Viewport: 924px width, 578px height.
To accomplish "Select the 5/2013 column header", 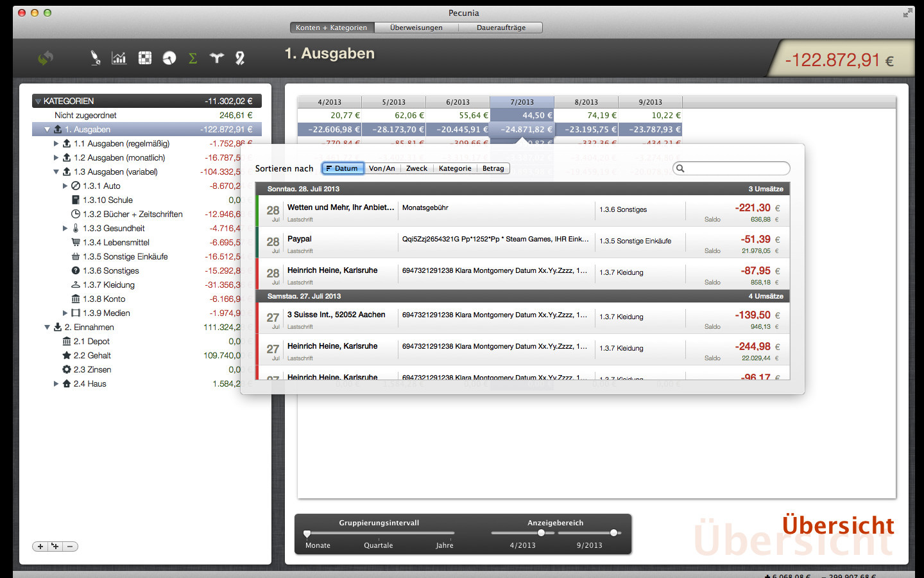I will pyautogui.click(x=394, y=102).
